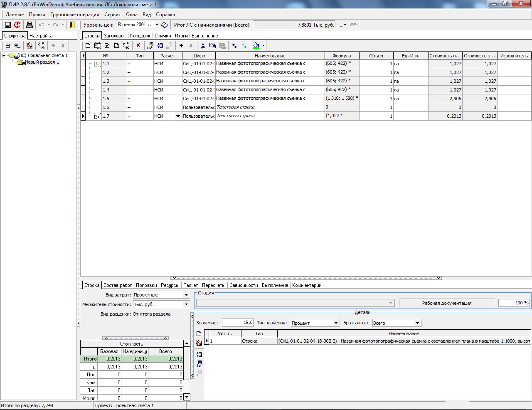The height and width of the screenshot is (410, 532).
Task: Open the ellipsis dropdown next to the total field
Action: pyautogui.click(x=342, y=25)
